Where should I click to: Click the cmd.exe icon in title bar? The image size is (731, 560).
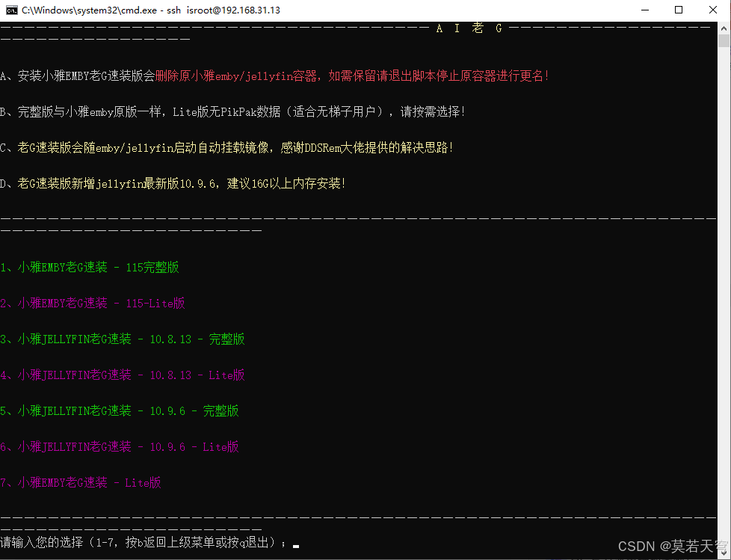11,10
